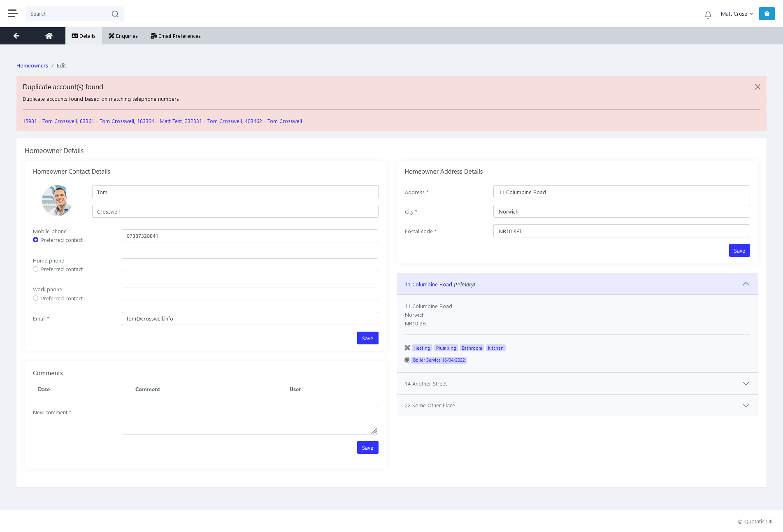Viewport: 783px width, 532px height.
Task: Select Mobile phone as preferred contact
Action: coord(36,240)
